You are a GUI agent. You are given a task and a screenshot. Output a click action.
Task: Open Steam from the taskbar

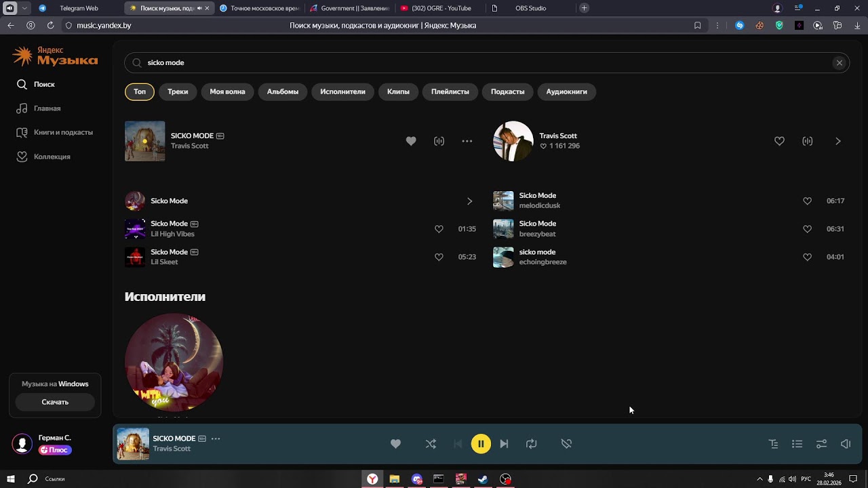point(483,479)
